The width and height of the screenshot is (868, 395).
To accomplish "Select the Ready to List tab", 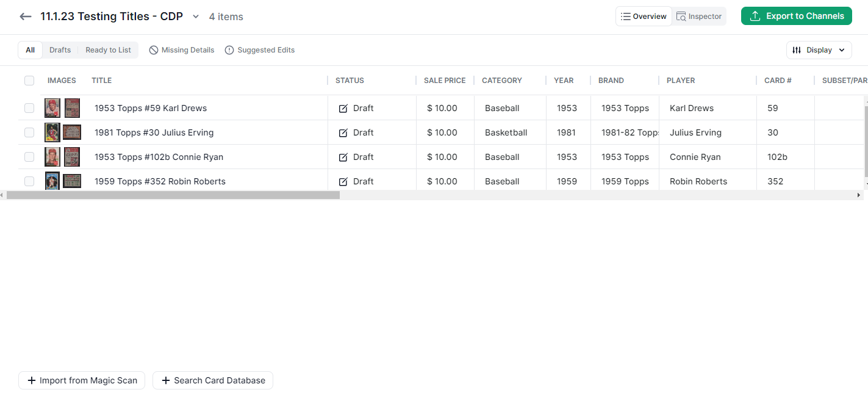I will click(x=108, y=50).
